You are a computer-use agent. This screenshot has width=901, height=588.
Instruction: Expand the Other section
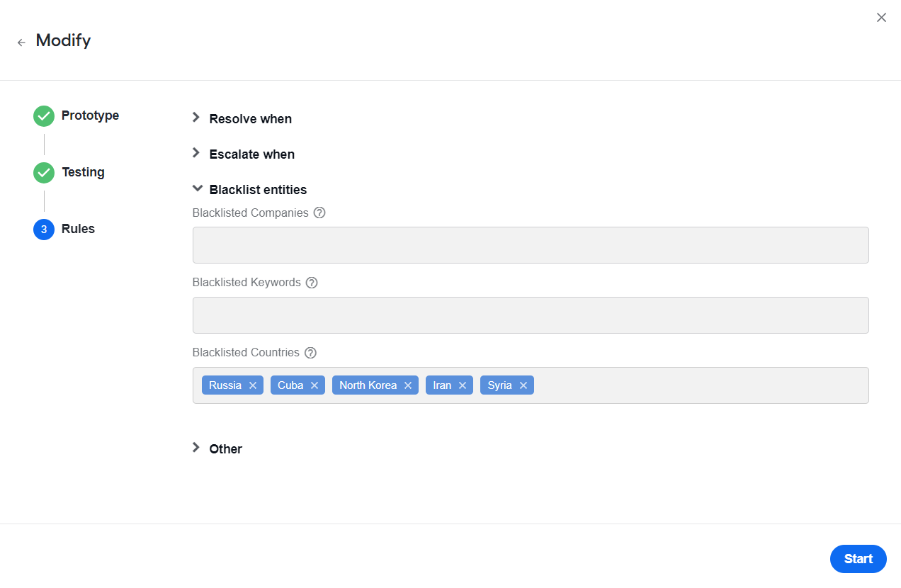[x=217, y=448]
